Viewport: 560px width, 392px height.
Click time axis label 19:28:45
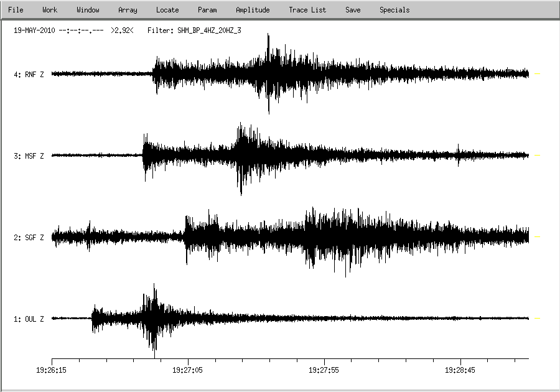click(460, 370)
